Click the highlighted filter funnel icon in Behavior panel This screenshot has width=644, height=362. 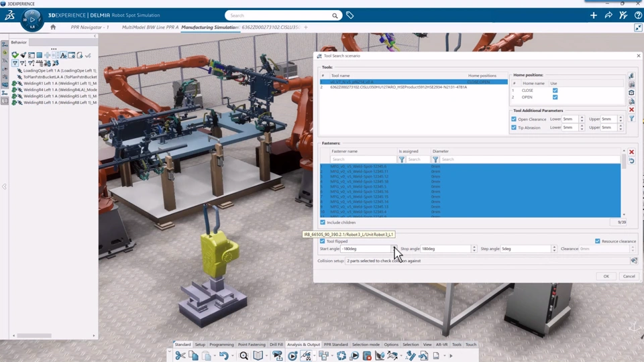(15, 63)
